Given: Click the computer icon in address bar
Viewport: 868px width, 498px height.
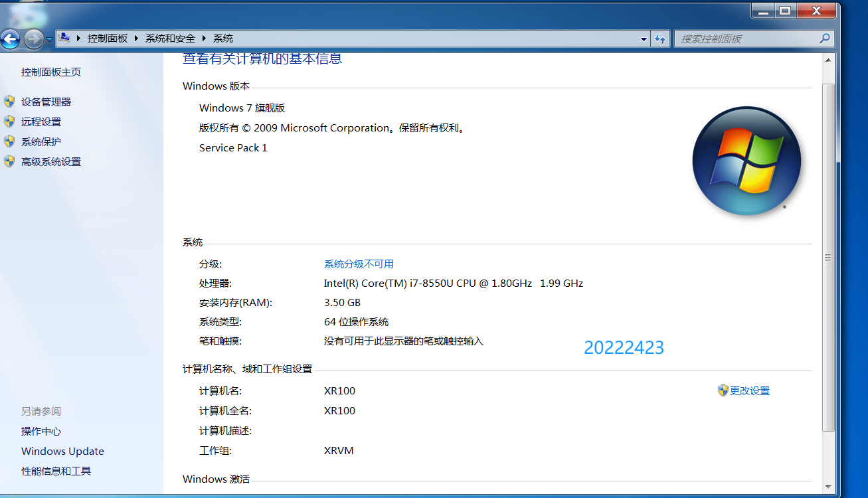Looking at the screenshot, I should click(64, 39).
